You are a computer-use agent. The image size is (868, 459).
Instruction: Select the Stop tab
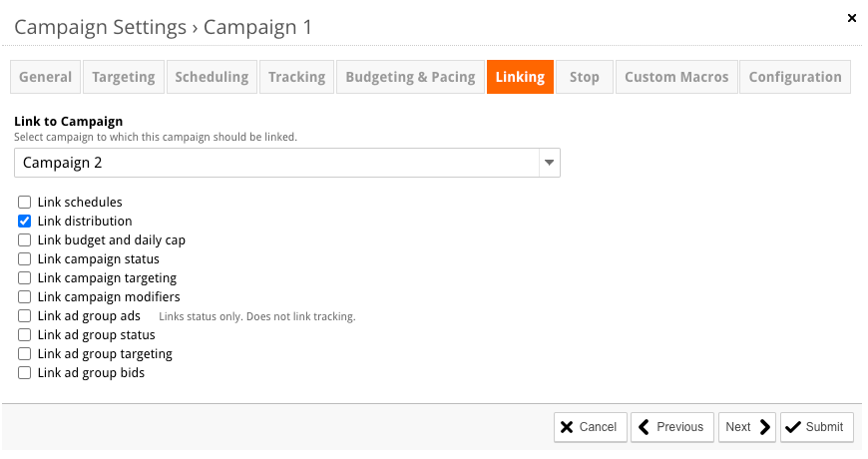[x=584, y=77]
